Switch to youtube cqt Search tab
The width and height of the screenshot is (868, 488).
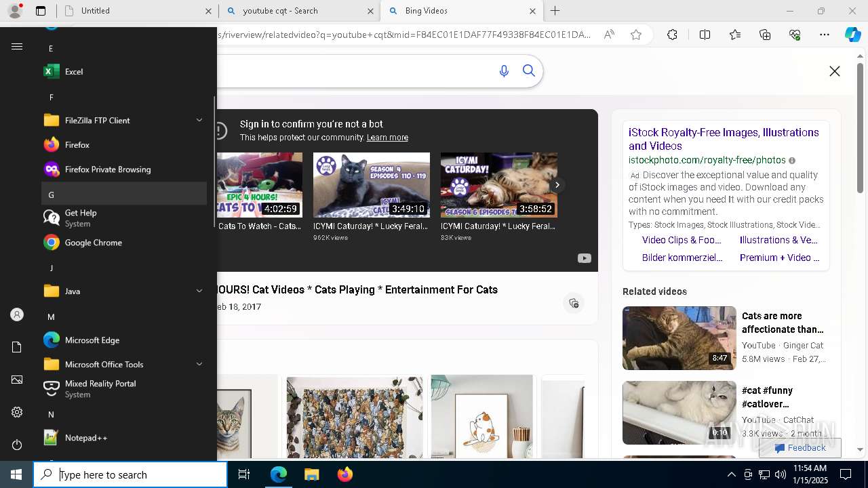(299, 11)
